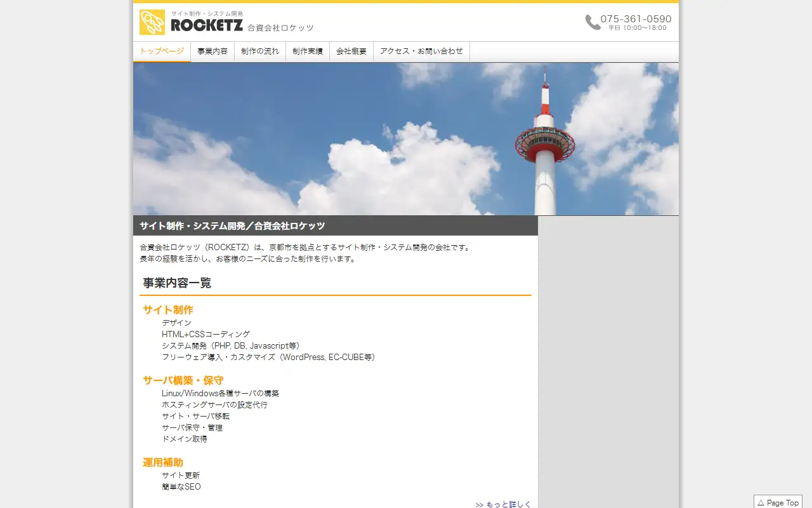The width and height of the screenshot is (812, 508).
Task: Jump back using the Page Top button
Action: click(x=778, y=502)
